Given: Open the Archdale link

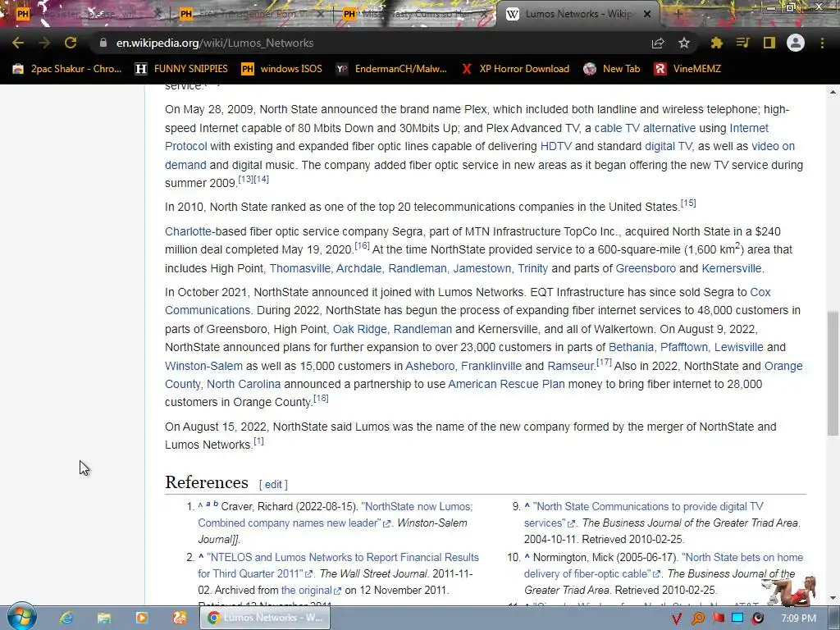Looking at the screenshot, I should pos(359,268).
